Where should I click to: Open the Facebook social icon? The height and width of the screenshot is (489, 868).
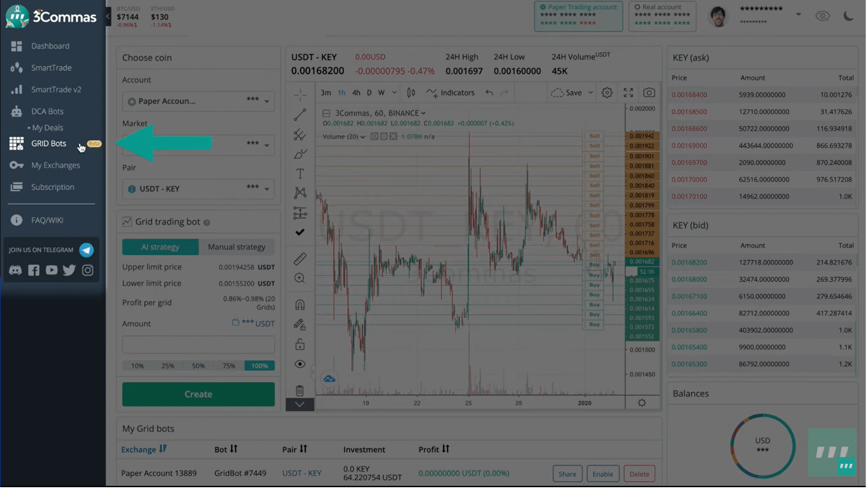click(34, 270)
